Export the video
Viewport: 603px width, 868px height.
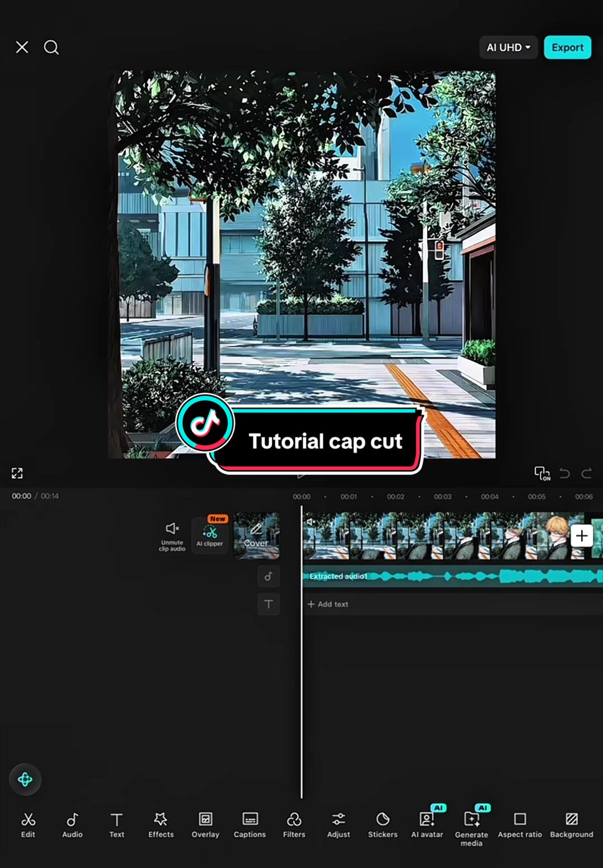[x=567, y=47]
